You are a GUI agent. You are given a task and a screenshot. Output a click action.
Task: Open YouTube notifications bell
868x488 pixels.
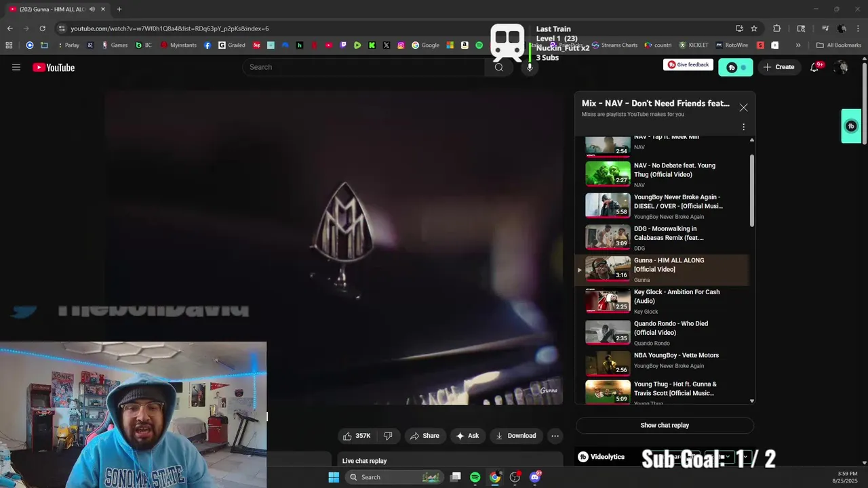814,67
